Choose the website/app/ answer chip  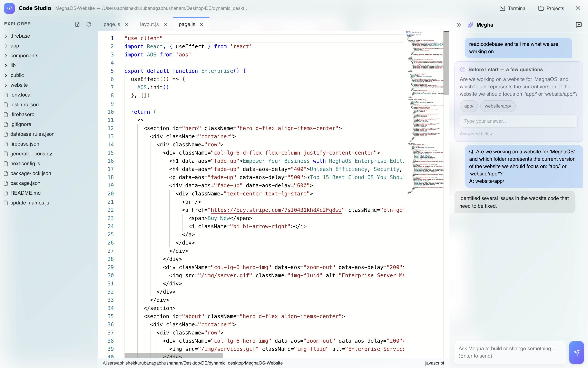(498, 106)
